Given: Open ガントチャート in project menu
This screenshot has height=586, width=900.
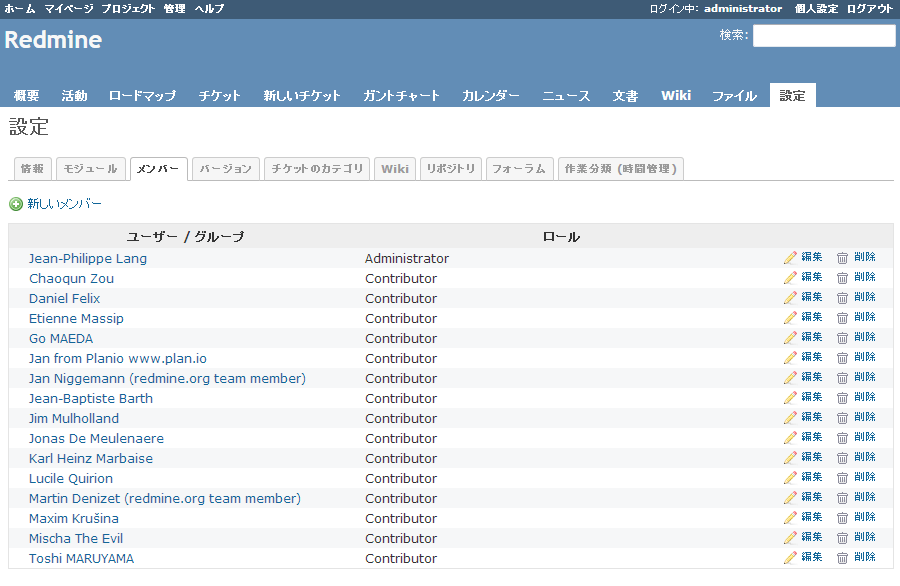Looking at the screenshot, I should pos(401,96).
